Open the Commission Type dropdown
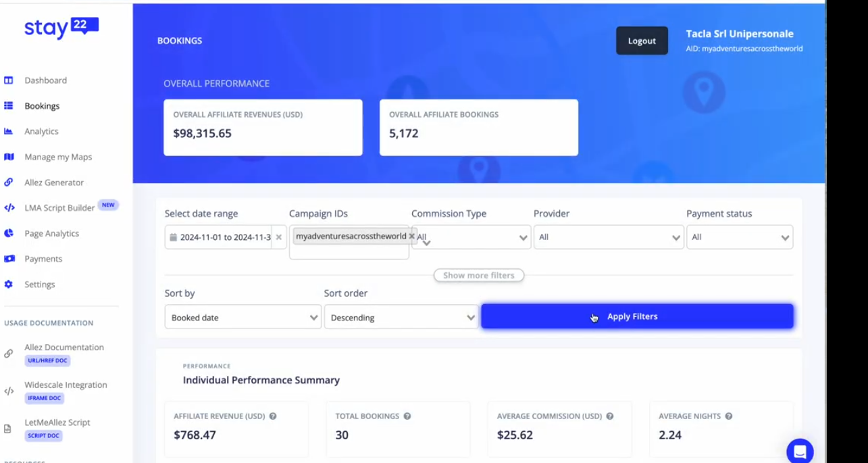868x463 pixels. click(471, 237)
